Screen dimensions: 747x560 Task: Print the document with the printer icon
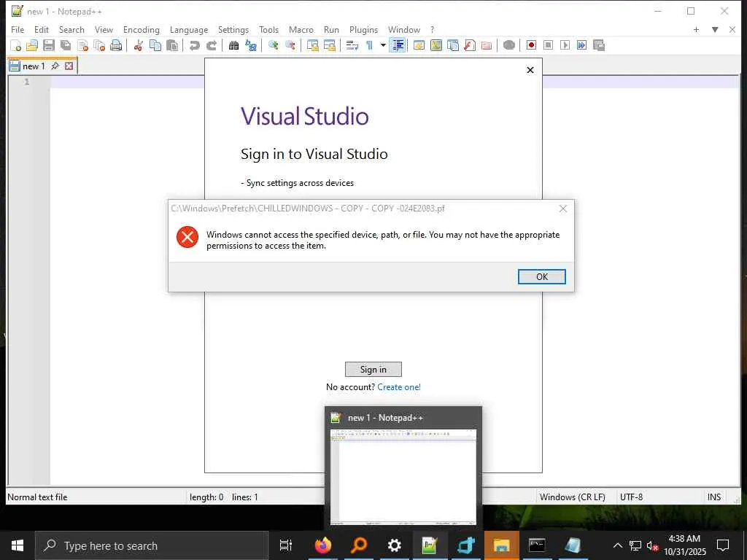click(x=116, y=45)
